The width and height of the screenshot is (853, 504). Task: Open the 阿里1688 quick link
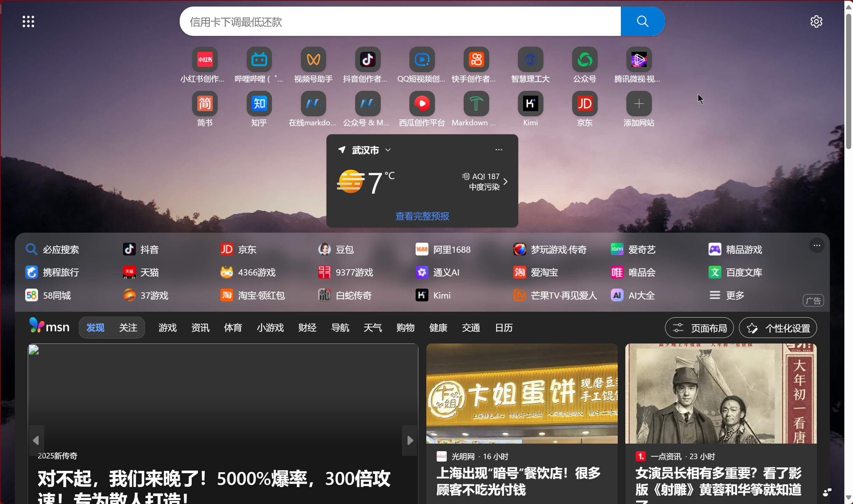pyautogui.click(x=443, y=249)
